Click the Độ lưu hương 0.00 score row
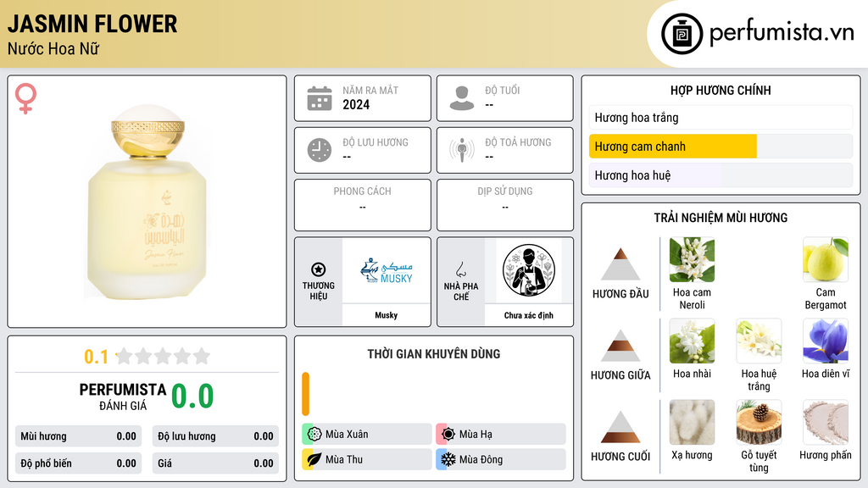868x488 pixels. [215, 436]
